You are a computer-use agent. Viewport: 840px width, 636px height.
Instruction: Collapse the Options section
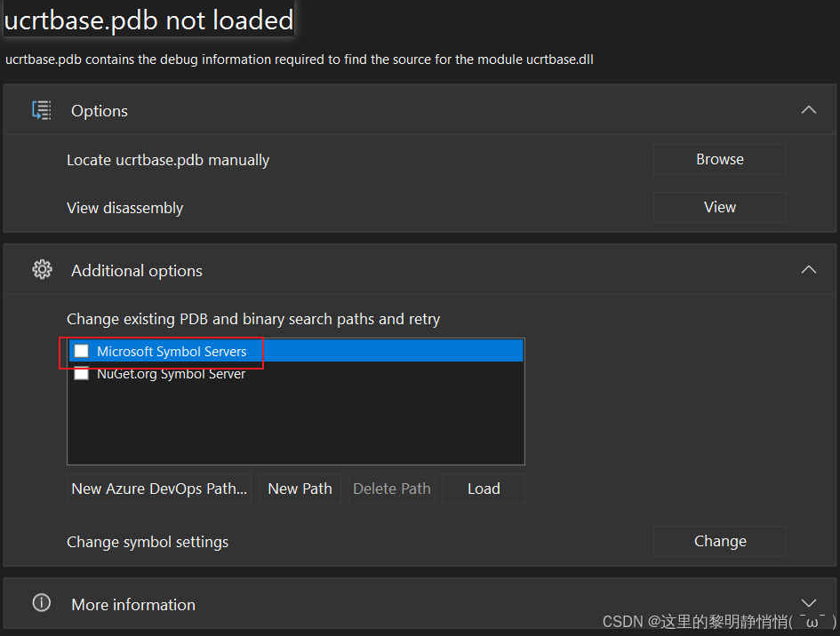(x=808, y=109)
